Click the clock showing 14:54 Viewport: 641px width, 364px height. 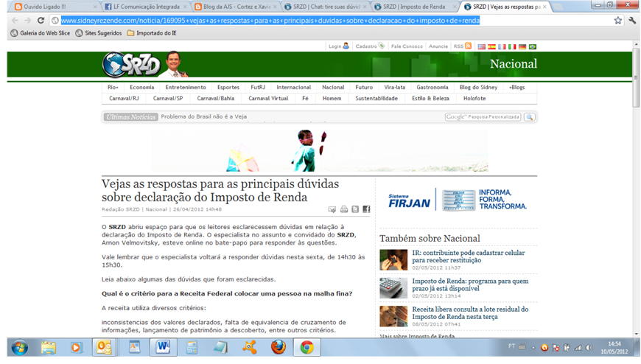pyautogui.click(x=614, y=344)
